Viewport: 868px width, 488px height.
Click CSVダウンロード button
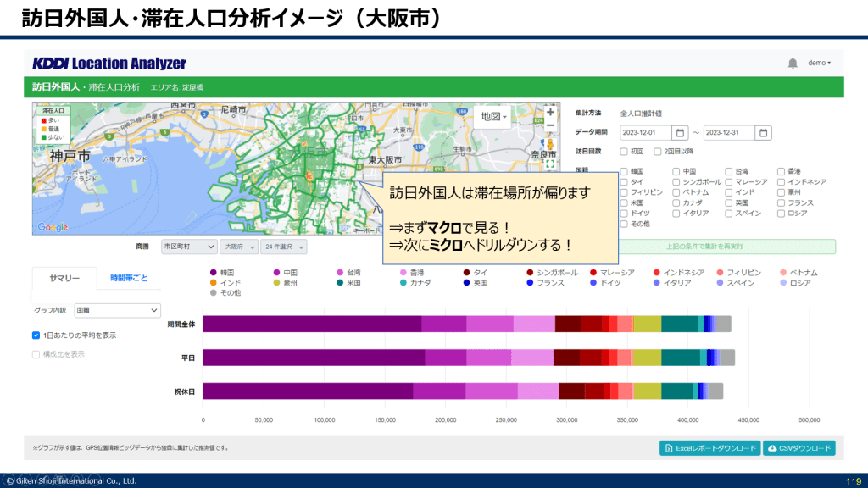tap(798, 448)
